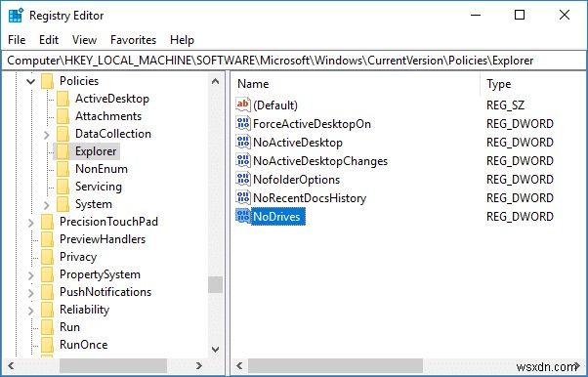The height and width of the screenshot is (377, 588).
Task: Expand the Reliability key
Action: click(30, 311)
